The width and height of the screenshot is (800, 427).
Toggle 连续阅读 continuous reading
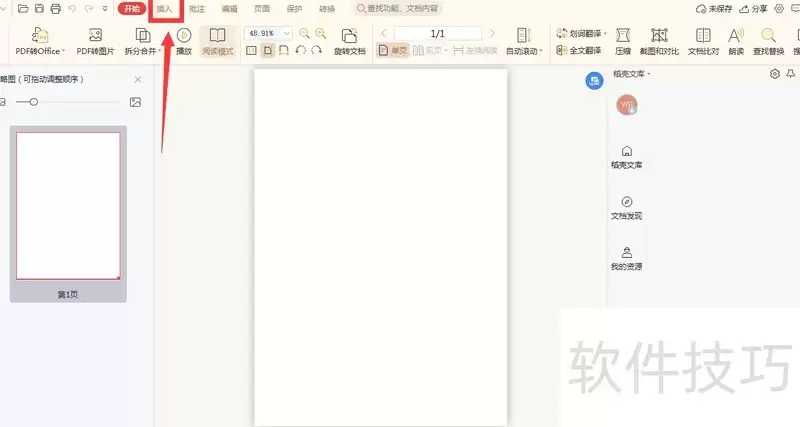(x=475, y=51)
